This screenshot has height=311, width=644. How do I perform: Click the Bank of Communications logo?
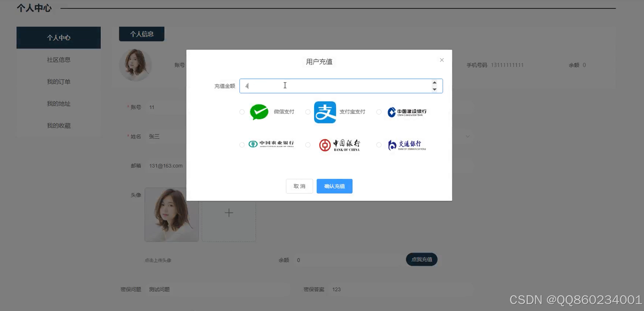(407, 145)
